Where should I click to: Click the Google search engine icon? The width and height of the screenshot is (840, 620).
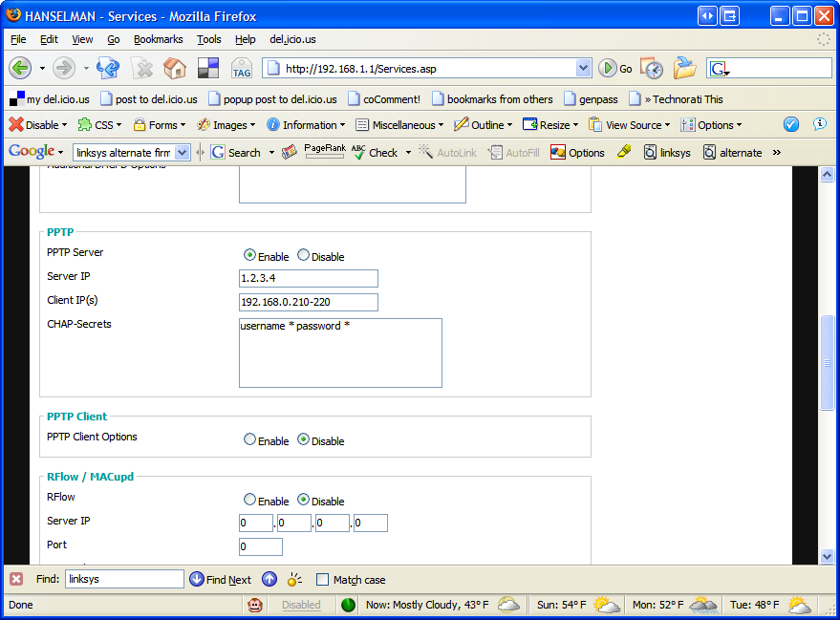(x=719, y=69)
